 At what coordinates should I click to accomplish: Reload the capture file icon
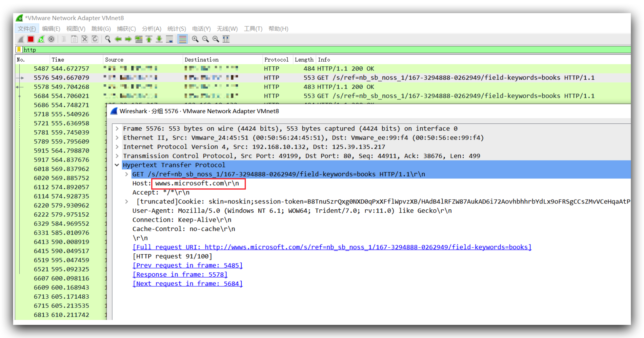(x=95, y=39)
